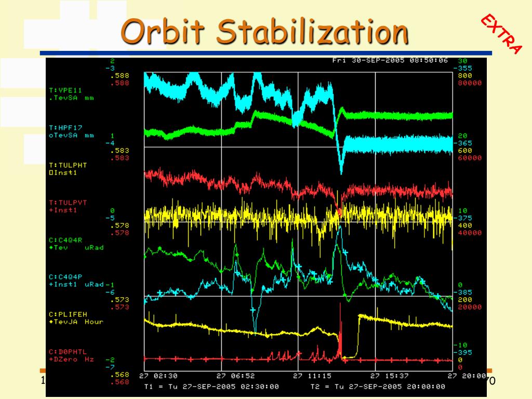Click the 'oTevSA mm' unit label
This screenshot has height=399, width=532.
coord(71,136)
